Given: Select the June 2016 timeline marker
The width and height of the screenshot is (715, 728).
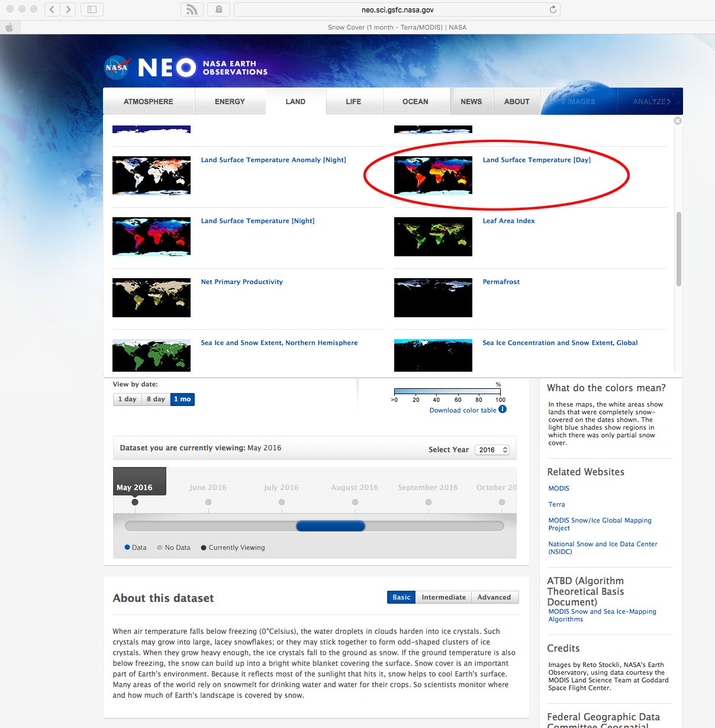Looking at the screenshot, I should (208, 502).
